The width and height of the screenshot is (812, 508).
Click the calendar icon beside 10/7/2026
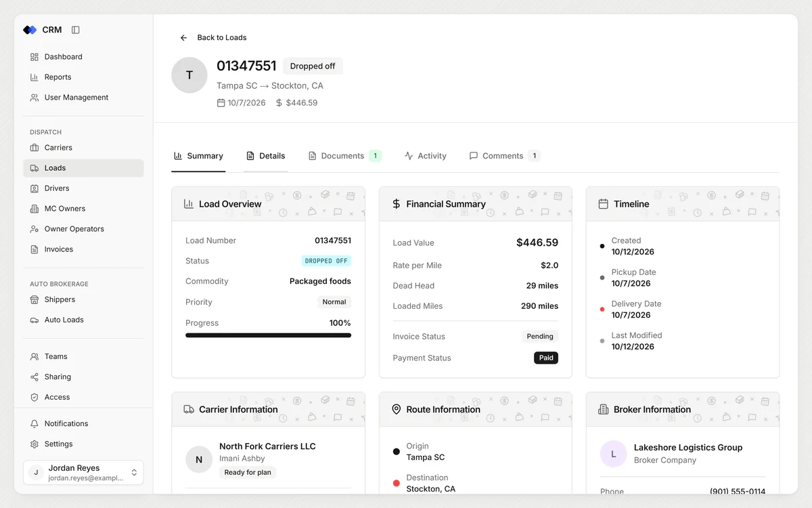(221, 103)
